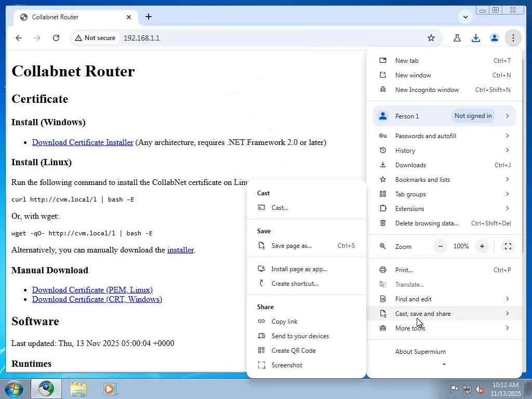
Task: Click Download Certificate (PEM, Linux) link
Action: pos(92,290)
